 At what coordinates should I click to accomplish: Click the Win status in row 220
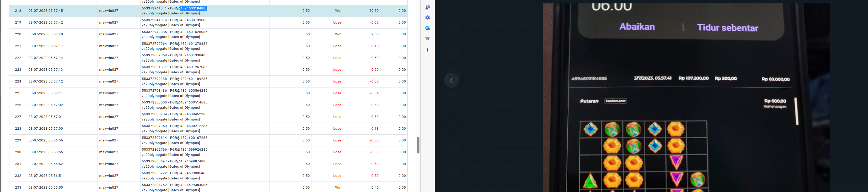click(338, 34)
